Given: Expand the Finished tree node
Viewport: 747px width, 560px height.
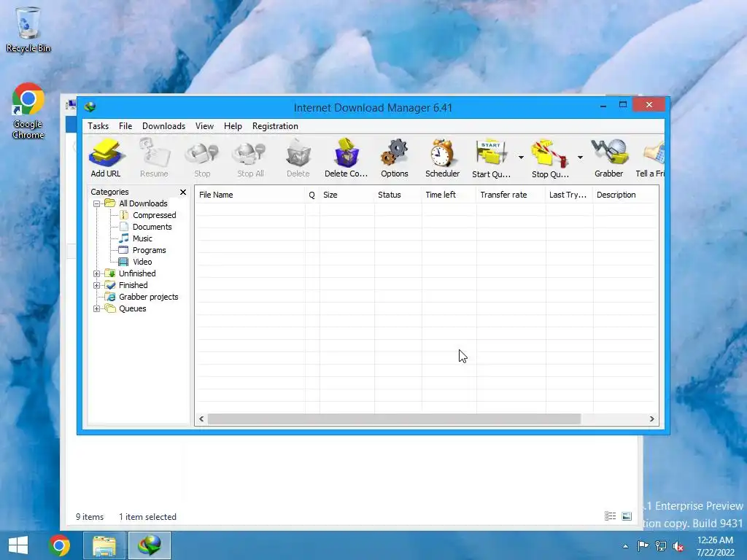Looking at the screenshot, I should click(97, 286).
